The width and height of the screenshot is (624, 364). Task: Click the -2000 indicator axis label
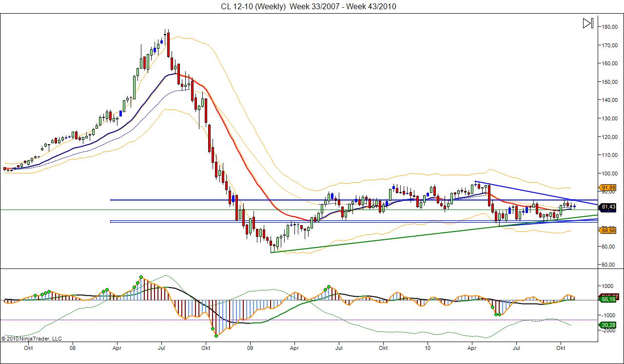[609, 330]
